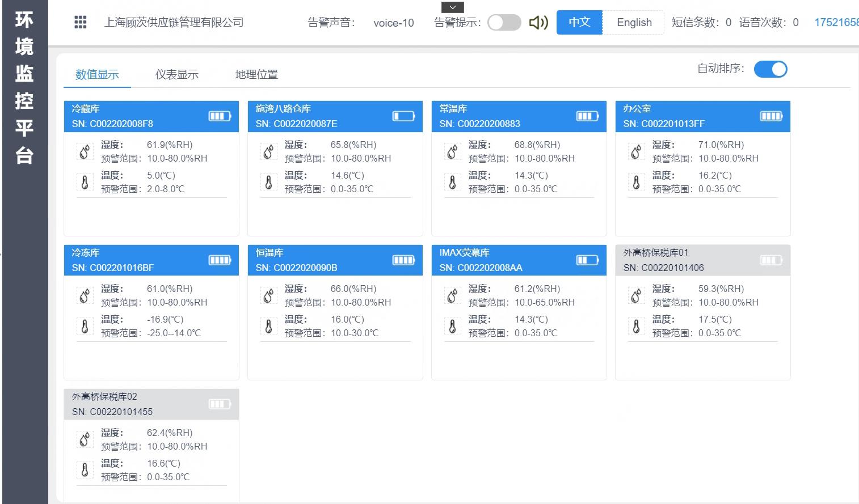Screen dimensions: 859x504
Task: Open the grid apps menu icon
Action: pyautogui.click(x=81, y=22)
